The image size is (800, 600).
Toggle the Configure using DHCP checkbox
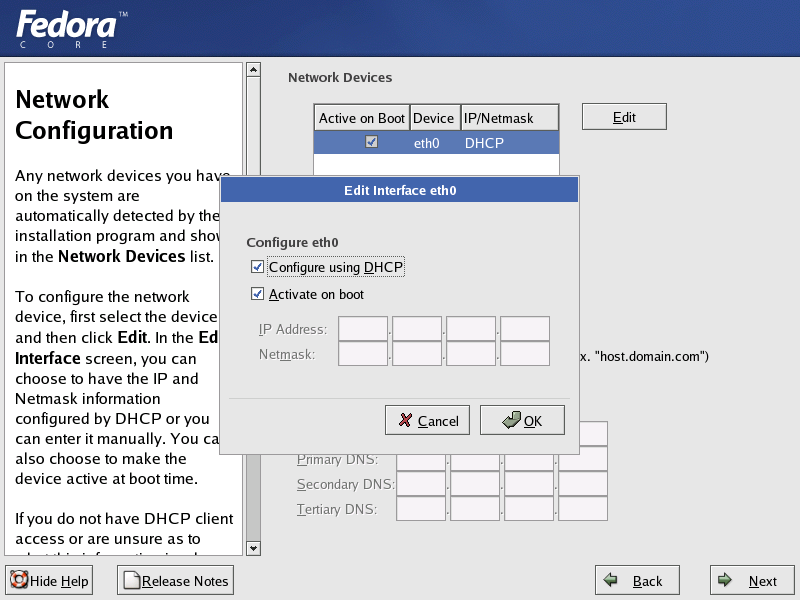click(257, 267)
